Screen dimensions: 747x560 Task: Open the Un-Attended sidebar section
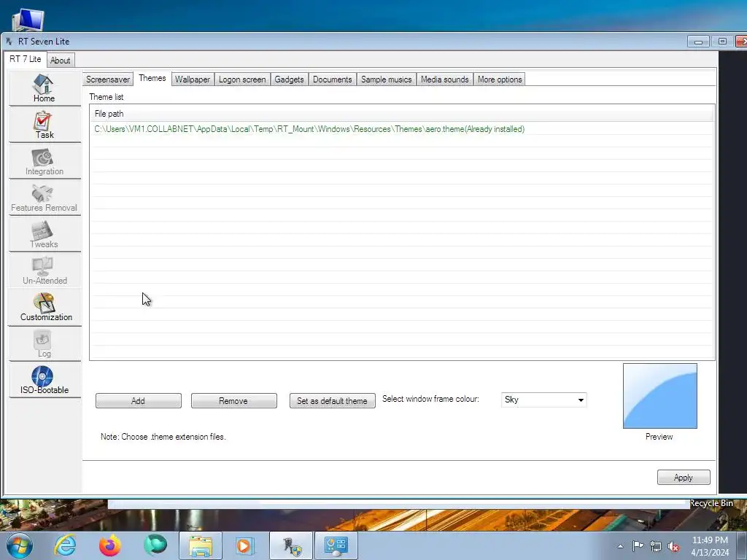pyautogui.click(x=44, y=271)
